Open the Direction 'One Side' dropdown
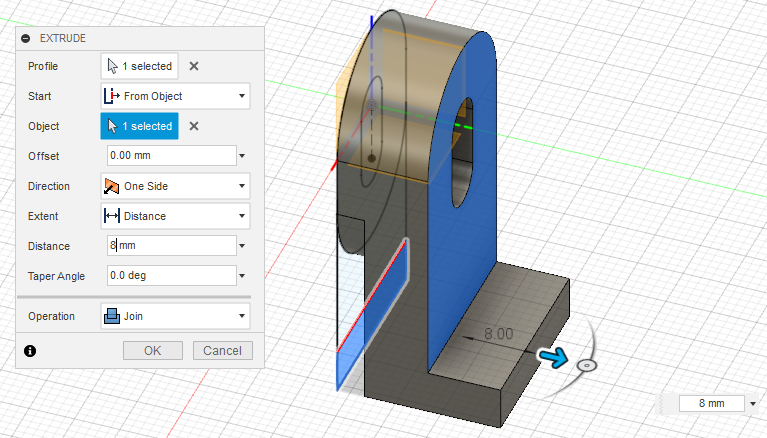The image size is (767, 438). tap(176, 186)
